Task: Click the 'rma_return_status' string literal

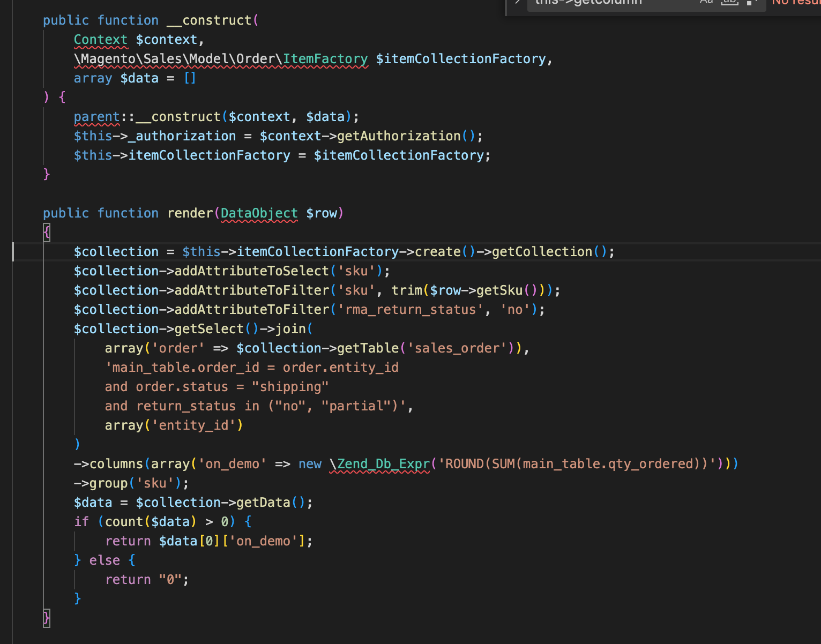Action: (411, 310)
